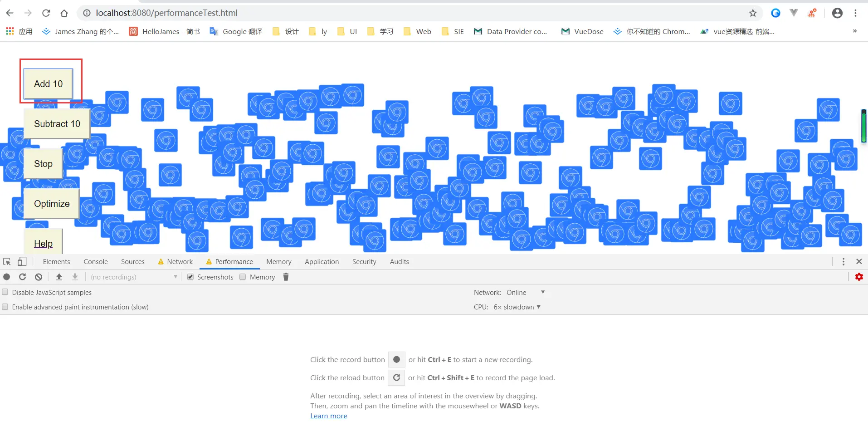Open the ly bookmark folder
The height and width of the screenshot is (446, 868).
[318, 31]
